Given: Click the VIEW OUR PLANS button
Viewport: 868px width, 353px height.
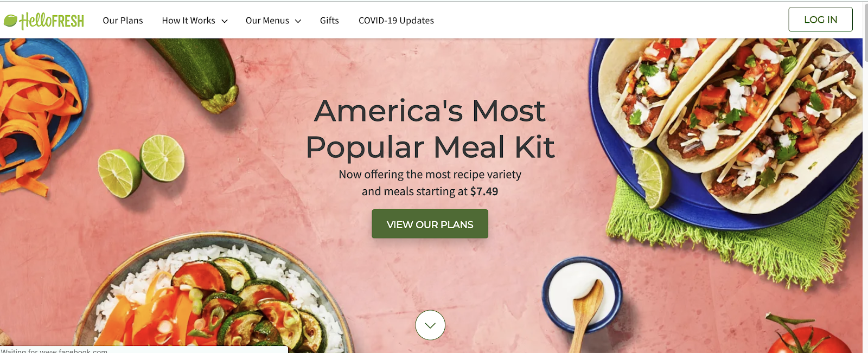Looking at the screenshot, I should (x=430, y=224).
